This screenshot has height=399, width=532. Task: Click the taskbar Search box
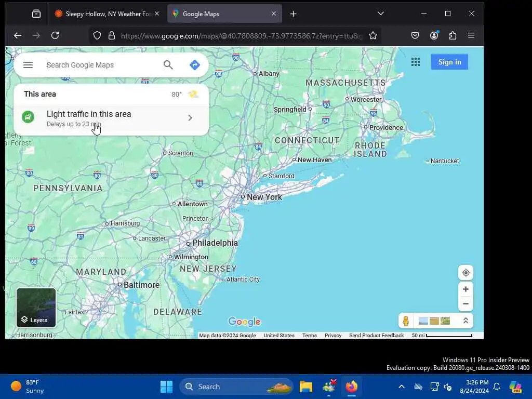pyautogui.click(x=236, y=387)
